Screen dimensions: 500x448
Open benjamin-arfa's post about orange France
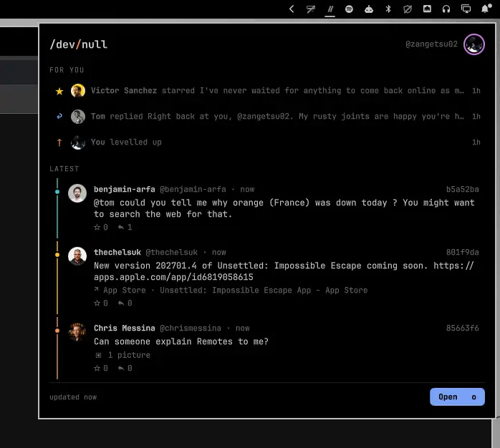[284, 208]
